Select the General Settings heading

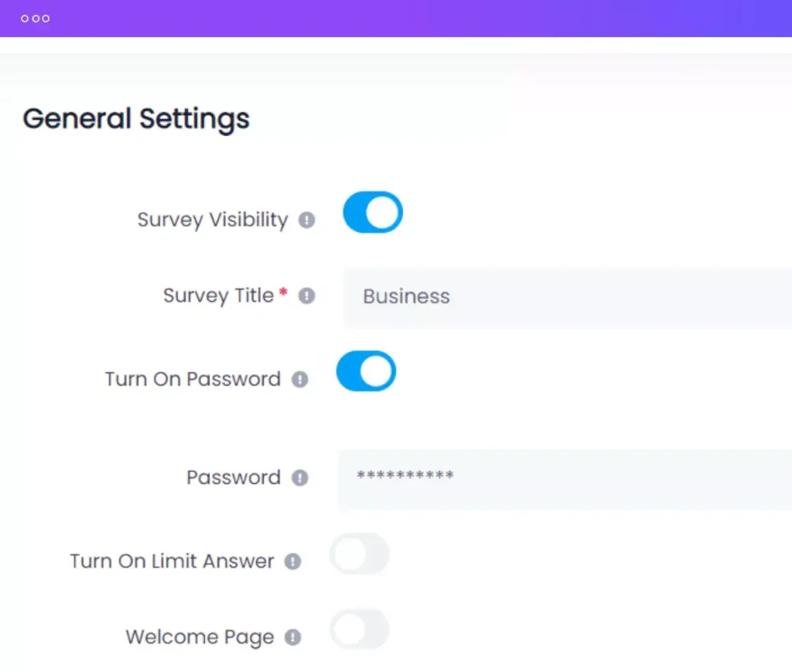(x=136, y=118)
